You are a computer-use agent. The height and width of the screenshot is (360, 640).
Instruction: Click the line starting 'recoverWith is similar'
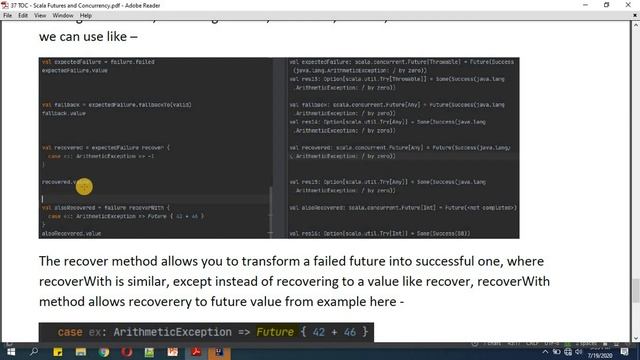click(x=294, y=282)
